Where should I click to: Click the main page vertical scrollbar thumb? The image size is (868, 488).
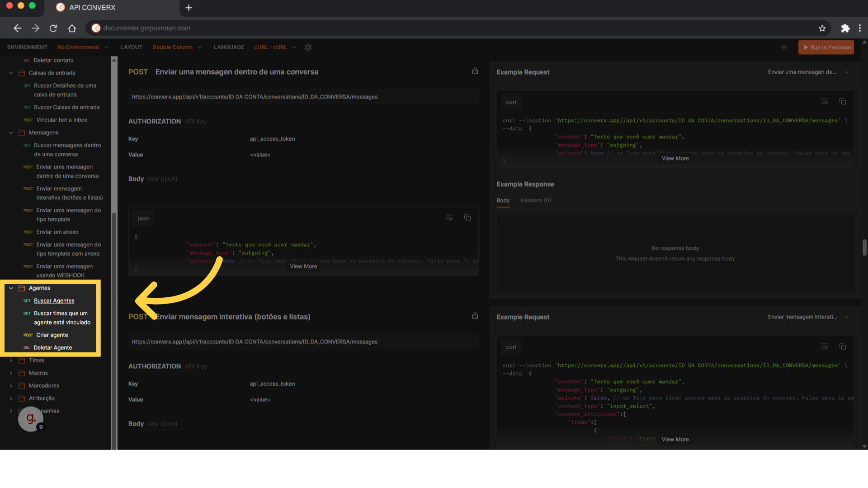pyautogui.click(x=864, y=247)
